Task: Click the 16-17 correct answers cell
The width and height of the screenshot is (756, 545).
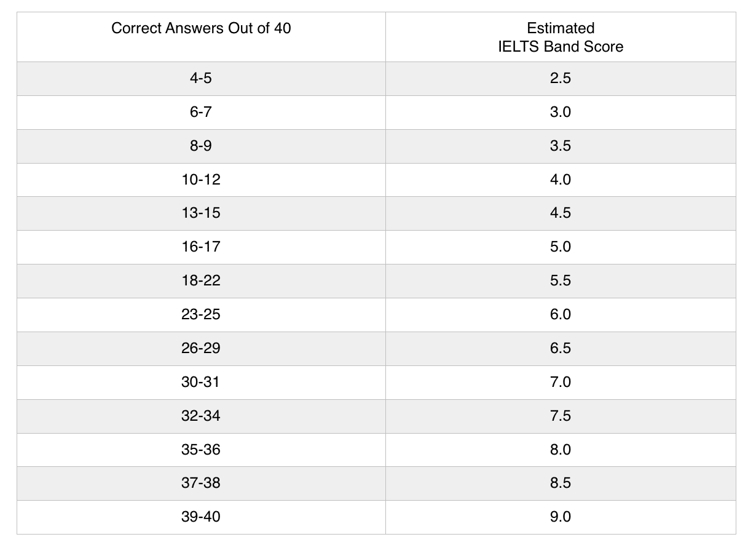Action: point(201,247)
